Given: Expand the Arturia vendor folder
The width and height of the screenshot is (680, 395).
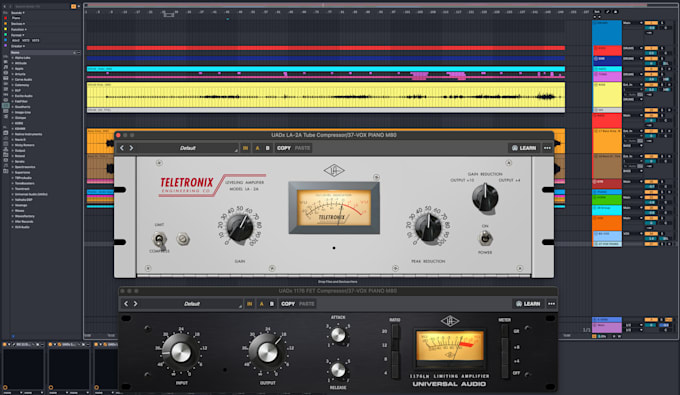Looking at the screenshot, I should coord(12,74).
